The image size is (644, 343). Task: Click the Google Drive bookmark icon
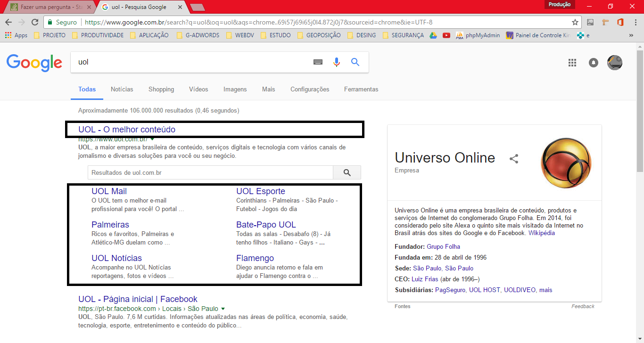click(433, 35)
